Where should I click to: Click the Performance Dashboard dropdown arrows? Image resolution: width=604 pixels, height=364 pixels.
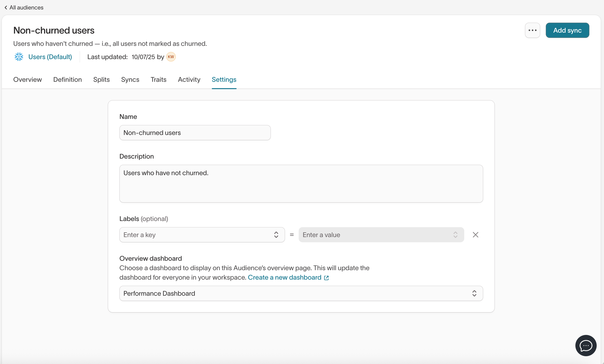474,294
